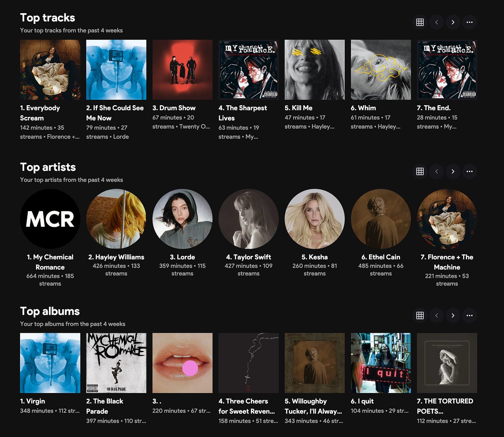Open Kesha artist photo
Viewport: 504px width, 437px height.
pyautogui.click(x=315, y=219)
